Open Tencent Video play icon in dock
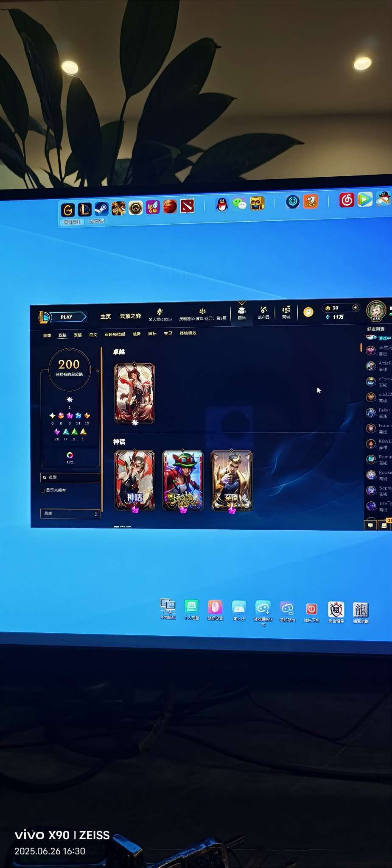 point(365,199)
